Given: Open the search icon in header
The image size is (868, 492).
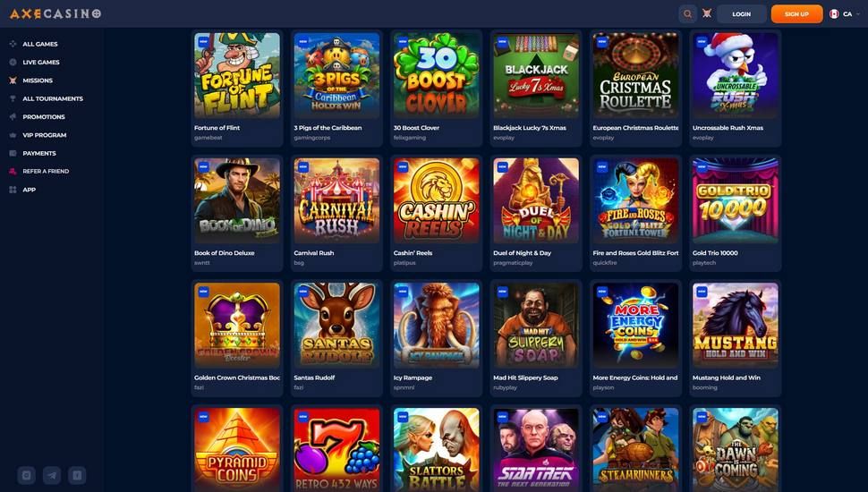Looking at the screenshot, I should coord(687,13).
